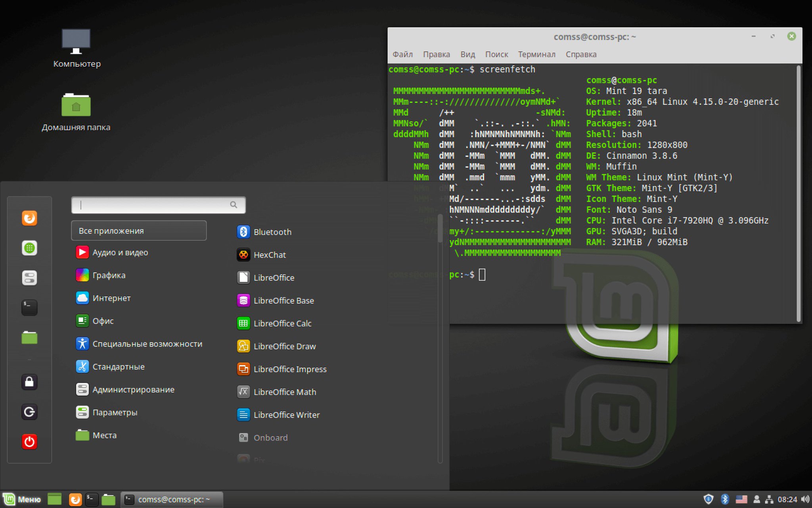Select the Администрирование category
The width and height of the screenshot is (812, 508).
(x=125, y=389)
